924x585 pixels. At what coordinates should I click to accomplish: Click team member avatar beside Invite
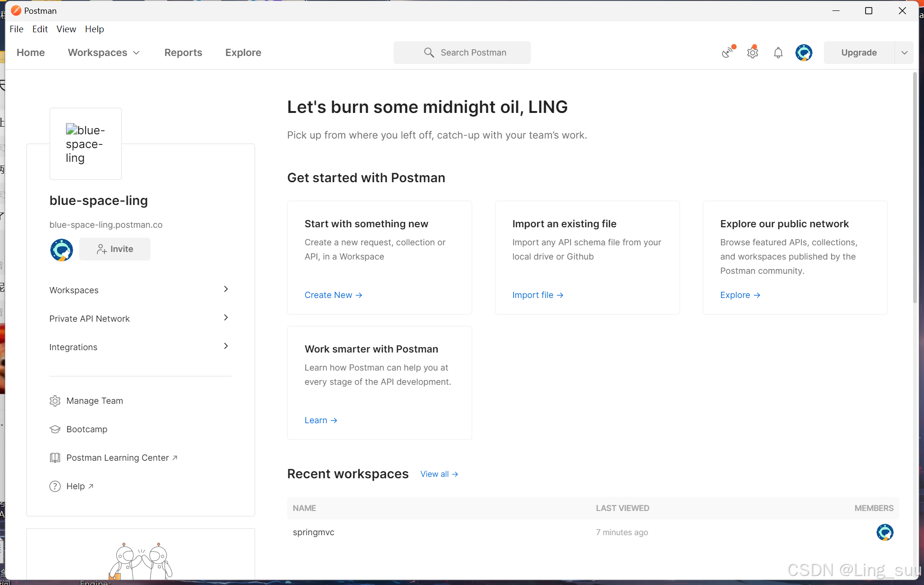tap(62, 250)
